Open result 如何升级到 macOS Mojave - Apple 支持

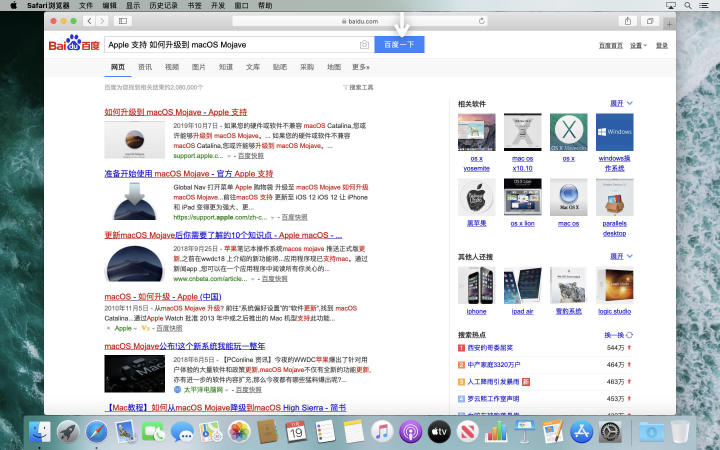[x=175, y=112]
